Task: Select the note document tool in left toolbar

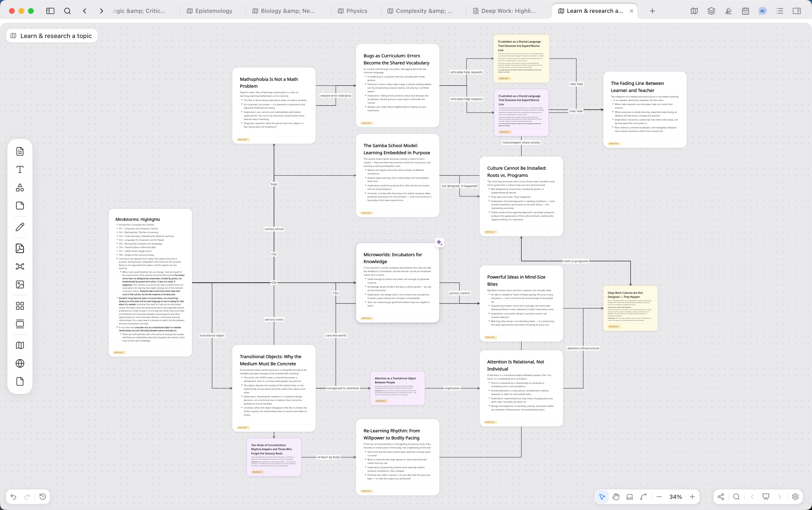Action: tap(20, 151)
